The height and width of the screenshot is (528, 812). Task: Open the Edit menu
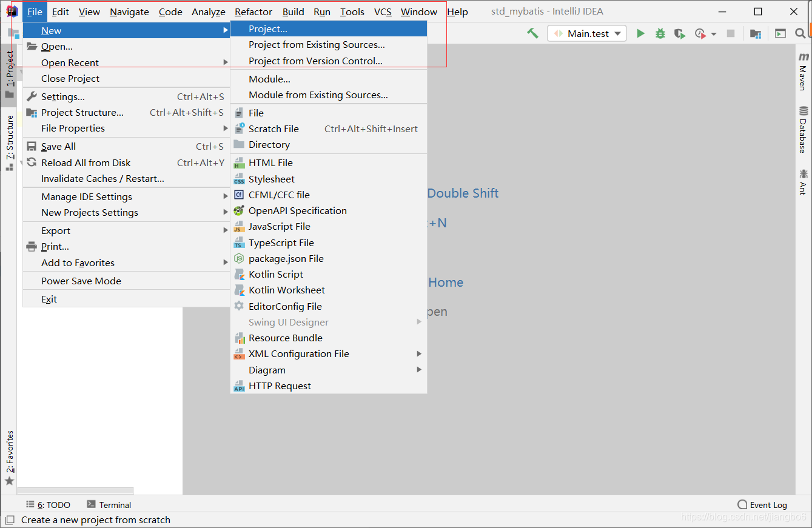point(61,12)
